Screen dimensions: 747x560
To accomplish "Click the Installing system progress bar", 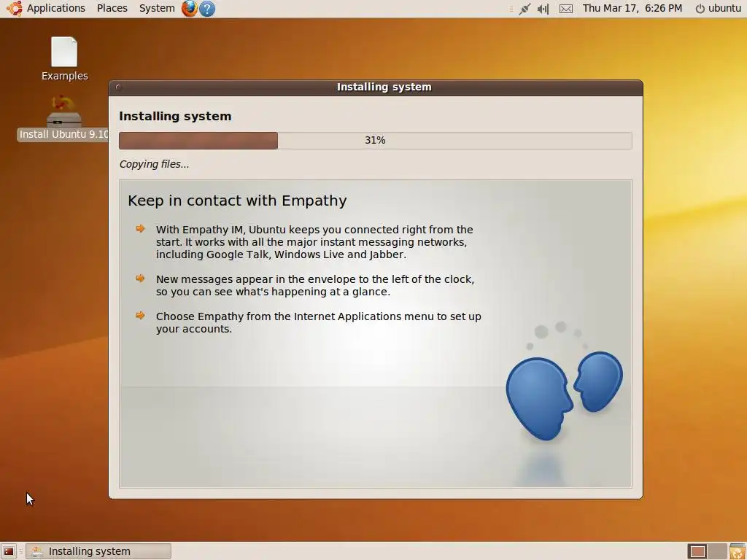I will click(x=376, y=141).
